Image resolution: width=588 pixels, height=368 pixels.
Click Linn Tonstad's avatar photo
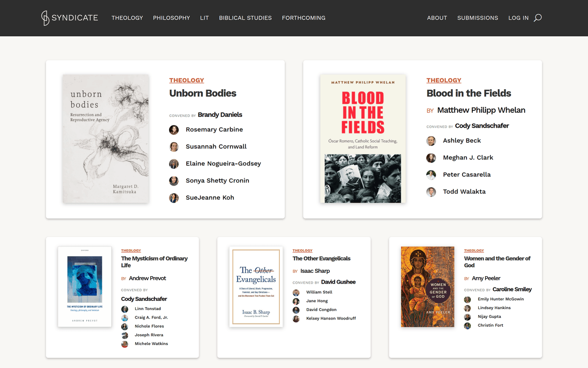(x=125, y=309)
